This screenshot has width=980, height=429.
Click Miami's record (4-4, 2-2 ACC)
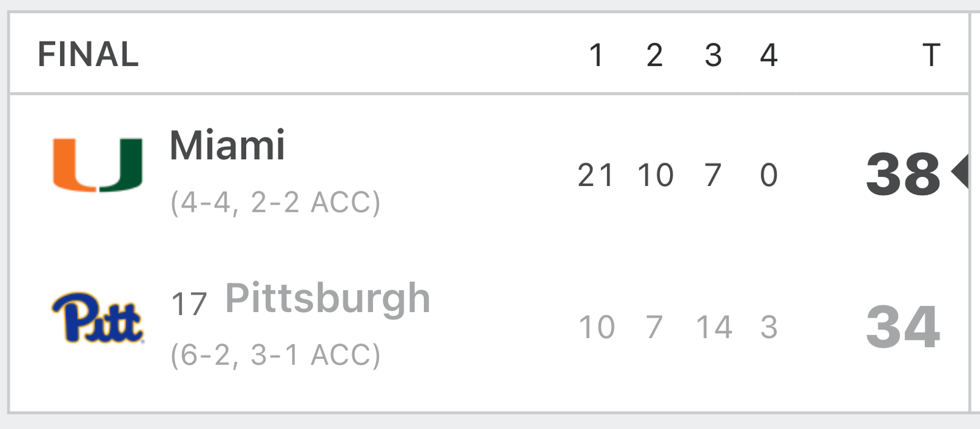276,203
